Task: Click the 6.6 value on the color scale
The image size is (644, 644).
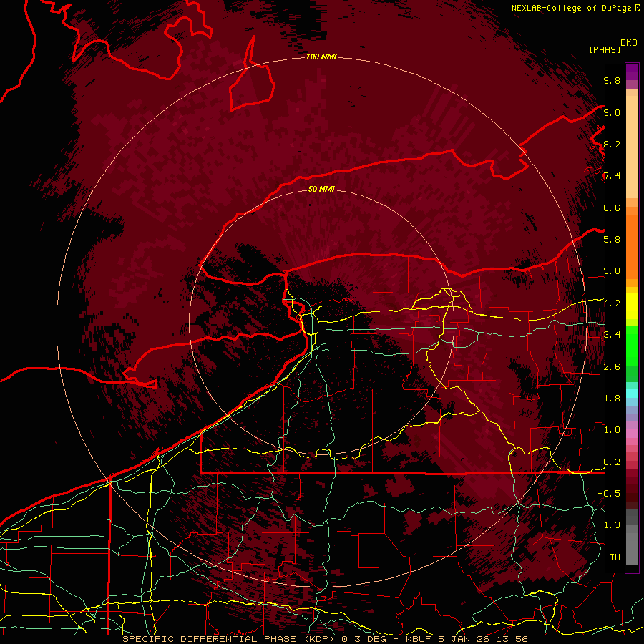Action: click(x=612, y=208)
